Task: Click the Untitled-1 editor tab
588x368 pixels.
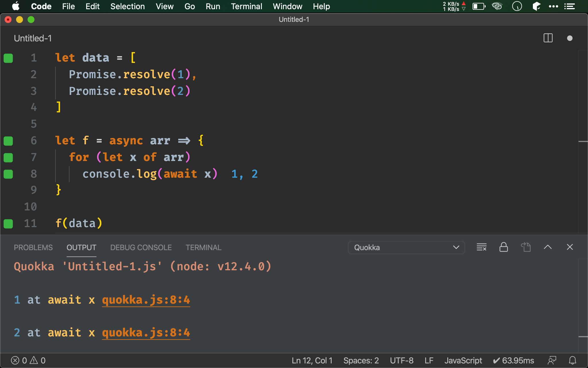Action: coord(33,38)
